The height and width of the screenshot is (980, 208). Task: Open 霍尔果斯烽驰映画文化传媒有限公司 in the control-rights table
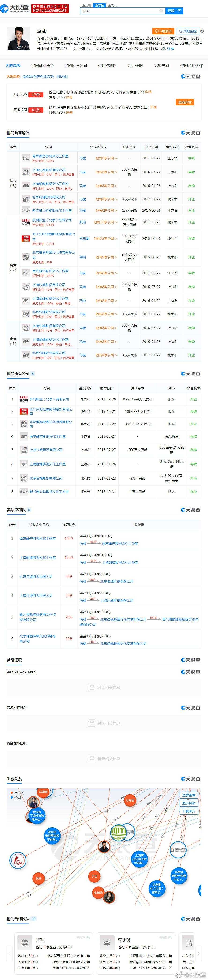click(x=38, y=617)
